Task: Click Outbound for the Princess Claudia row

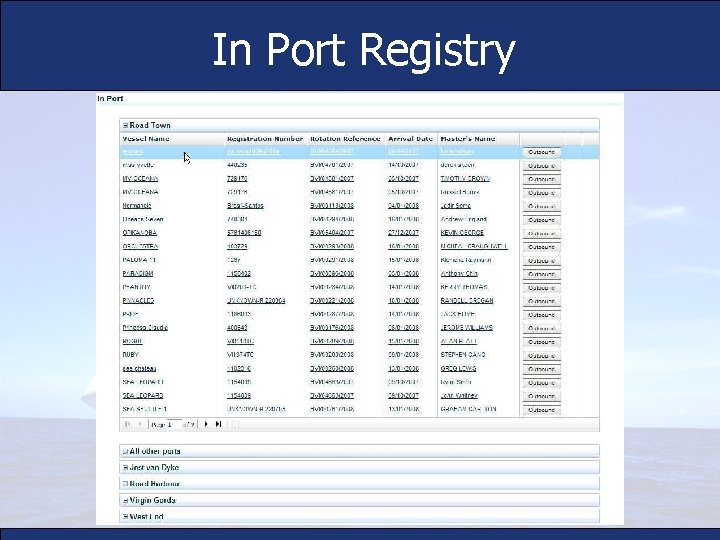Action: (x=542, y=328)
